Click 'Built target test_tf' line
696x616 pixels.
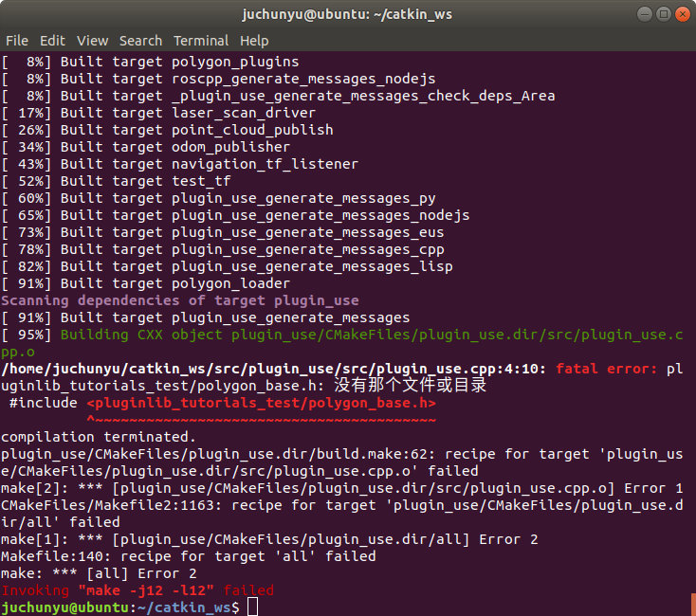pos(116,181)
